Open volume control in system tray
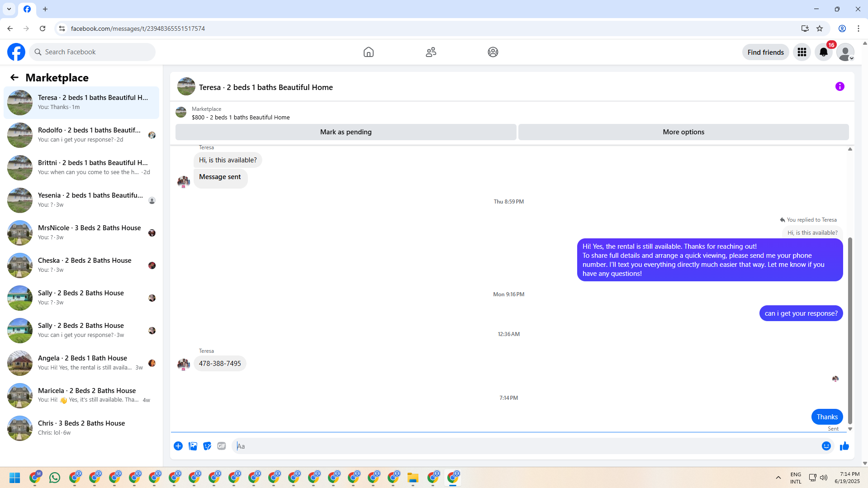 pyautogui.click(x=824, y=478)
